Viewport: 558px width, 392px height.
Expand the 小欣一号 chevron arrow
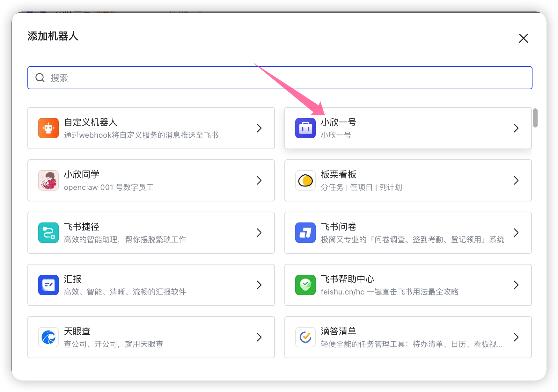click(516, 128)
